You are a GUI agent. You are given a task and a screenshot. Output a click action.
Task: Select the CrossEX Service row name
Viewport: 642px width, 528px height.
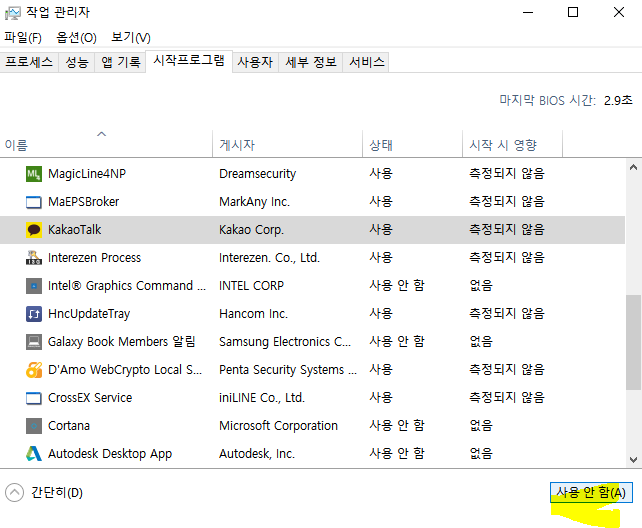tap(90, 398)
